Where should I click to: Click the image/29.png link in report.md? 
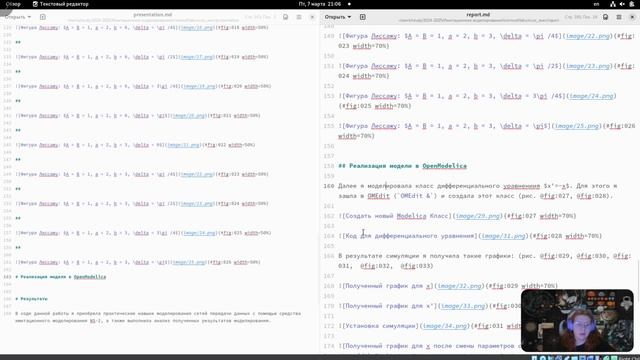point(478,216)
